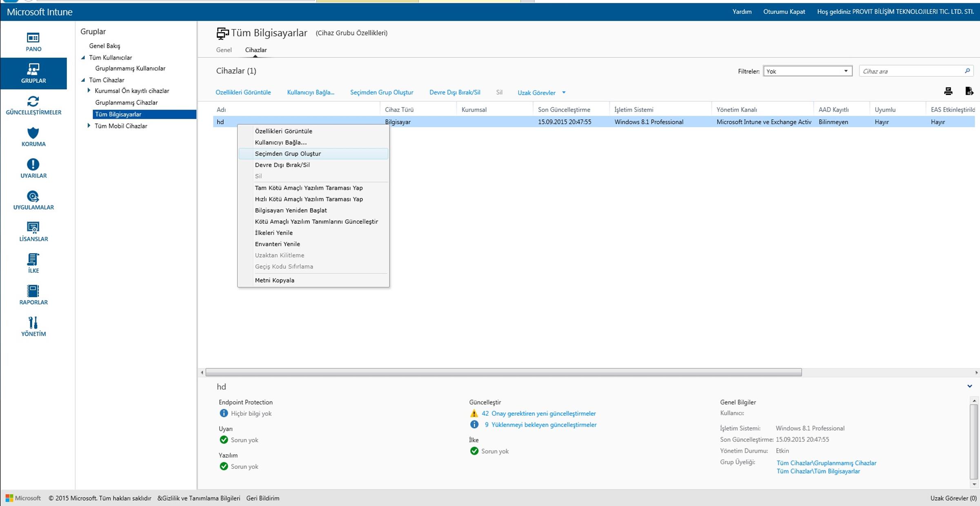980x506 pixels.
Task: Select Metni Kopyala menu entry
Action: (313, 280)
